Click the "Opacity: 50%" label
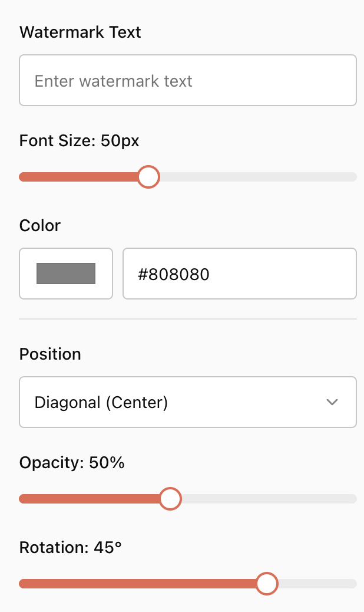This screenshot has width=364, height=612. point(72,463)
